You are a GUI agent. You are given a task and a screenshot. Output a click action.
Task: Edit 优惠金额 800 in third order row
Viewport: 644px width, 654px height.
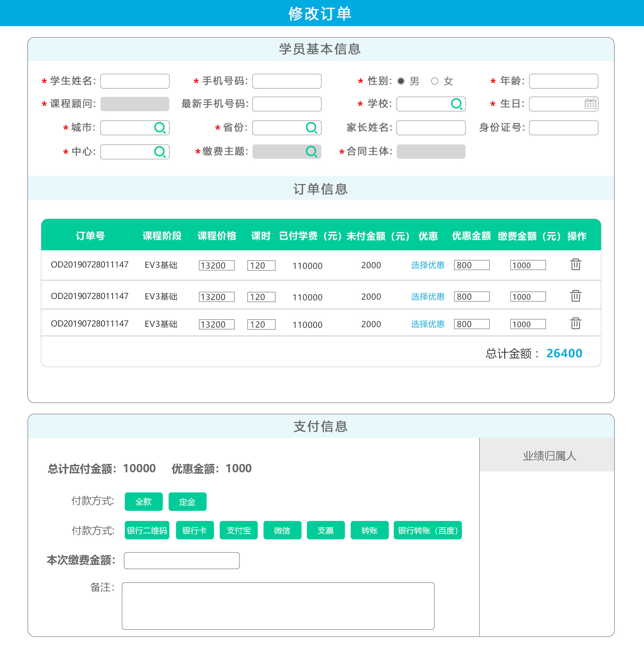pos(472,324)
